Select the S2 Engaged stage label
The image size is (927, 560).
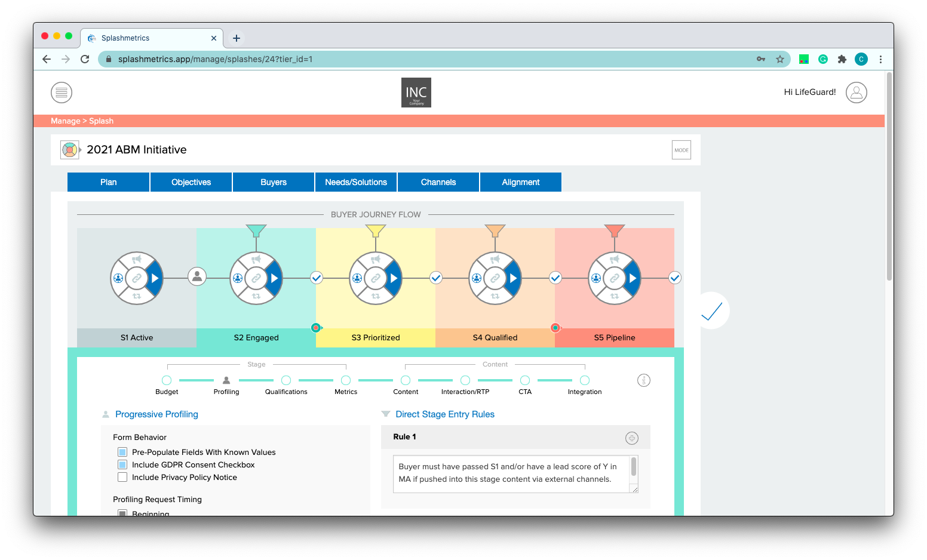point(256,338)
